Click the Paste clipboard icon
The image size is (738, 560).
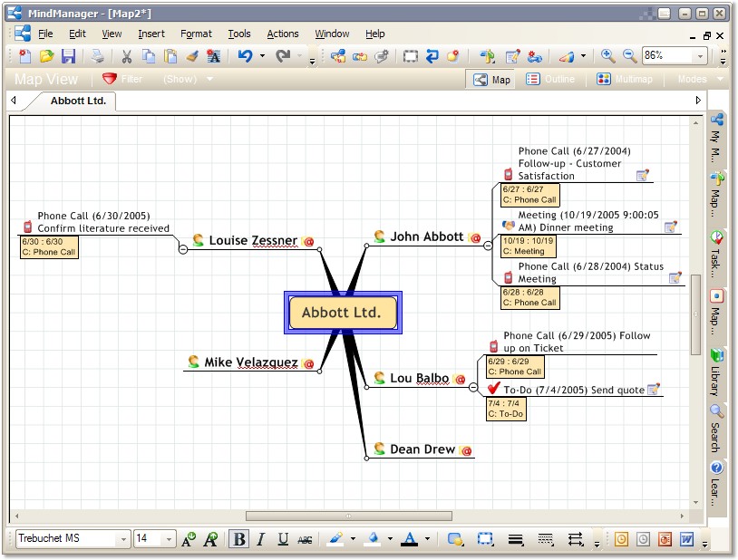pyautogui.click(x=170, y=56)
